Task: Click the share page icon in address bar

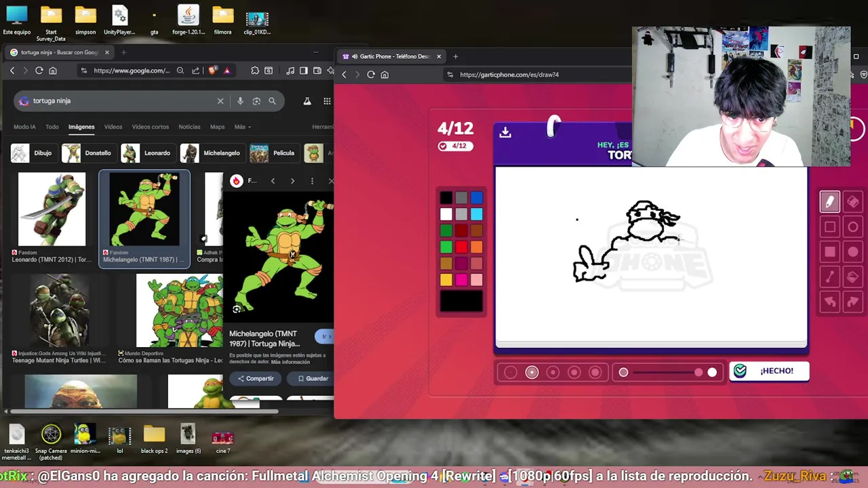Action: (x=196, y=70)
